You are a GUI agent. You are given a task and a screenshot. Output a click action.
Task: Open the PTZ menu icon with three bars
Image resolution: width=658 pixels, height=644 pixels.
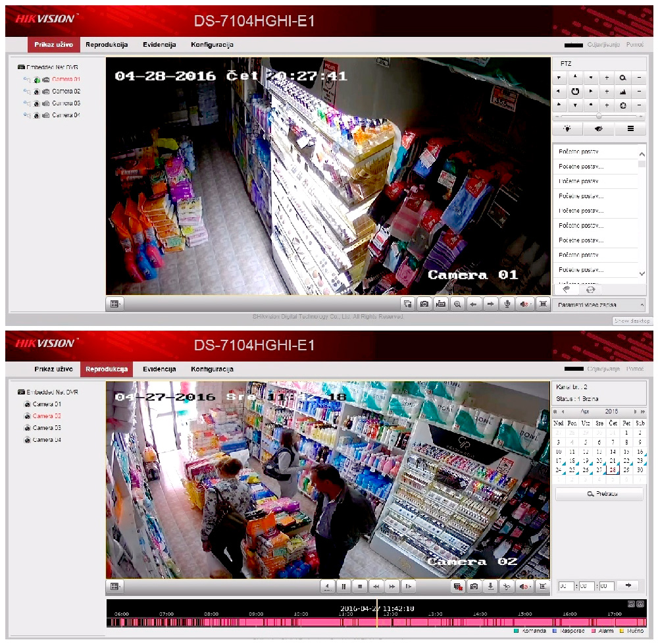point(630,129)
